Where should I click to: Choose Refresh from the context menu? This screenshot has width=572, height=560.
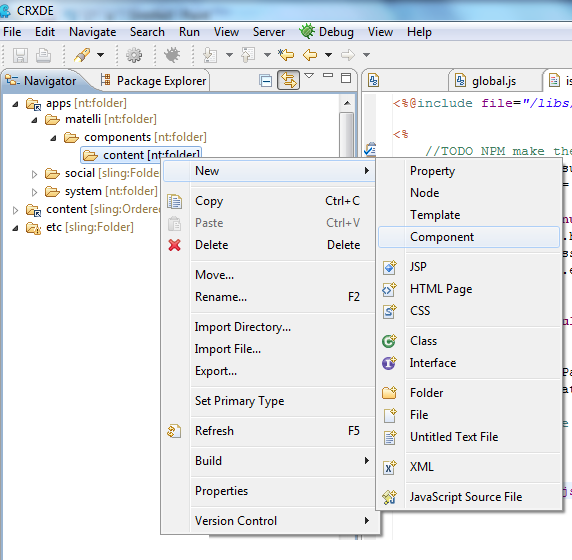pos(268,430)
